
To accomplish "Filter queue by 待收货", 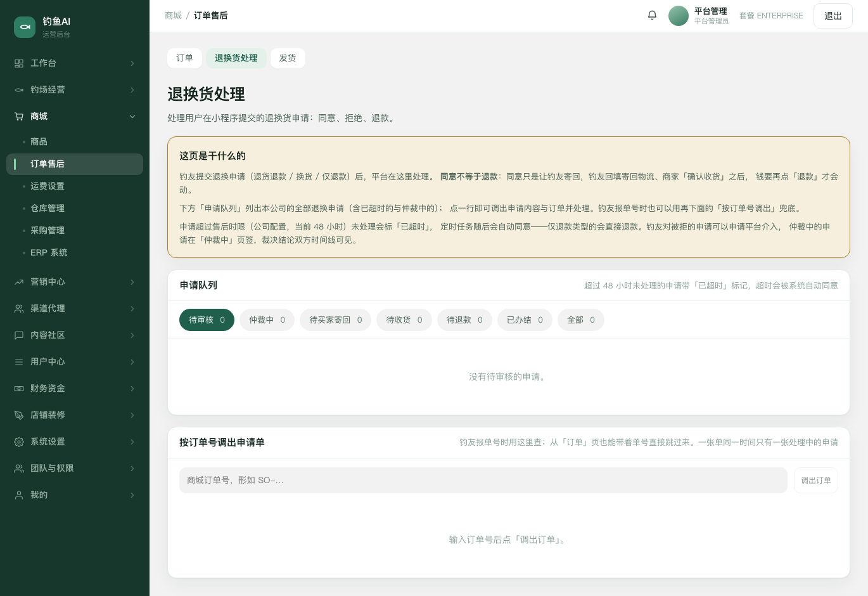I will (404, 320).
